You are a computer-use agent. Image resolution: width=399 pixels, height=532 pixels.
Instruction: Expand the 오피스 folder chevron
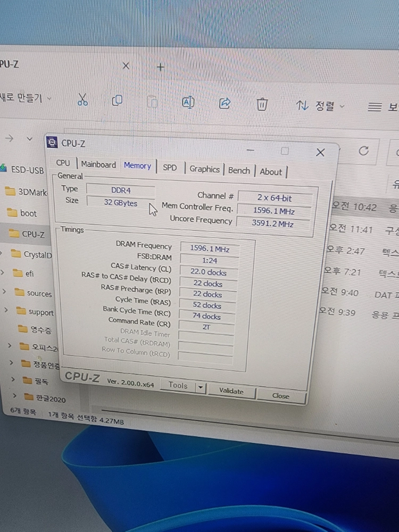coord(10,345)
